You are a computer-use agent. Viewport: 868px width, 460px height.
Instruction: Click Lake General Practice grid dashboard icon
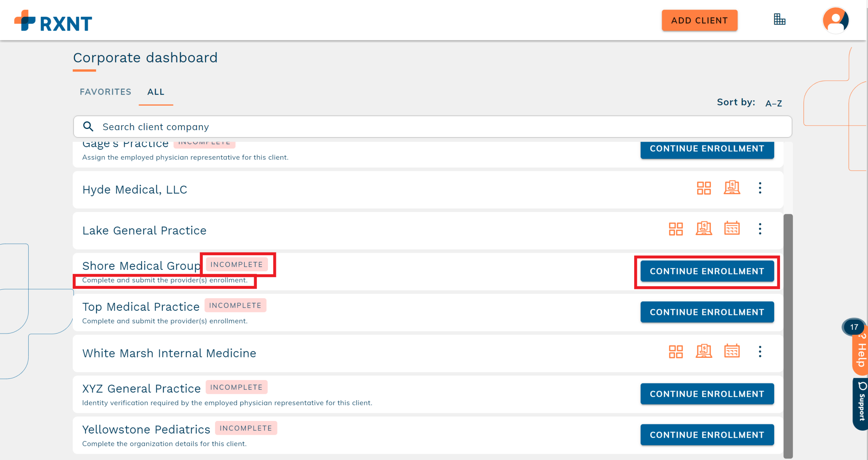point(675,229)
